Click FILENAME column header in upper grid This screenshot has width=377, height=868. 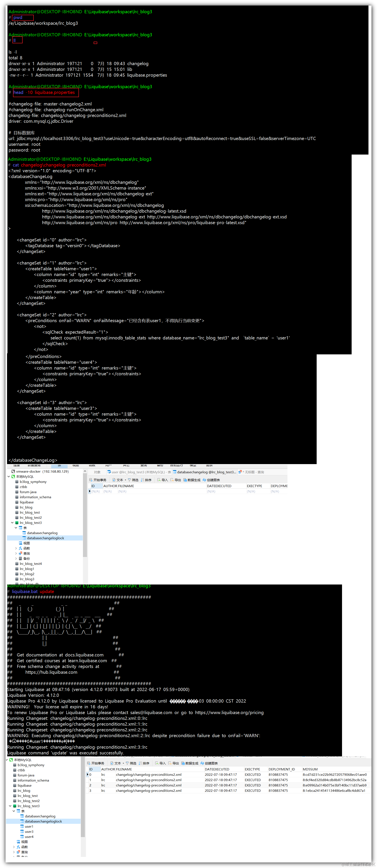pos(162,486)
